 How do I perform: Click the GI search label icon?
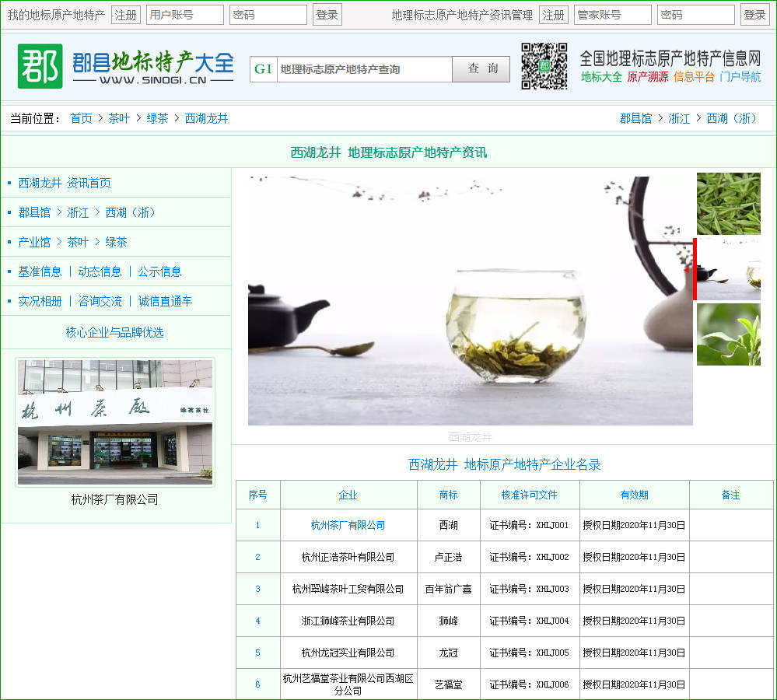tap(263, 69)
